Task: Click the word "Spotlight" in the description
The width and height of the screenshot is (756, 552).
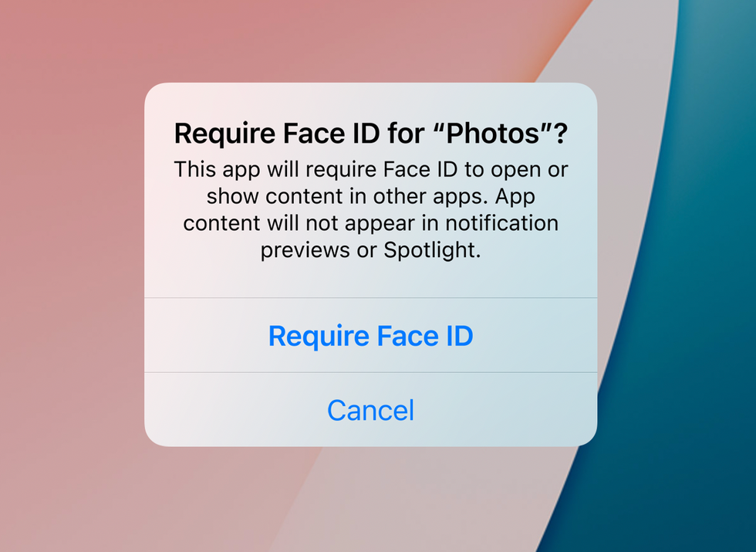Action: [x=430, y=250]
